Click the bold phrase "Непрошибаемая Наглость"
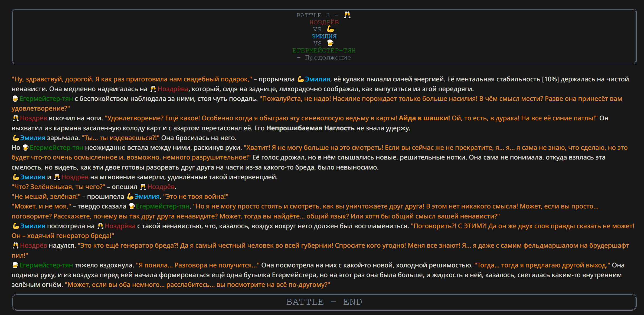Screen dimensions: 644x315 310,128
